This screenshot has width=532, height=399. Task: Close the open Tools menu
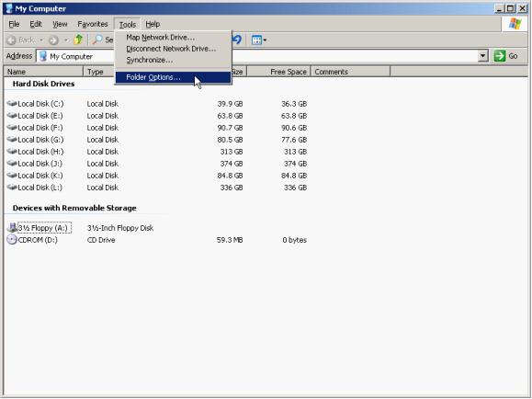[x=127, y=25]
